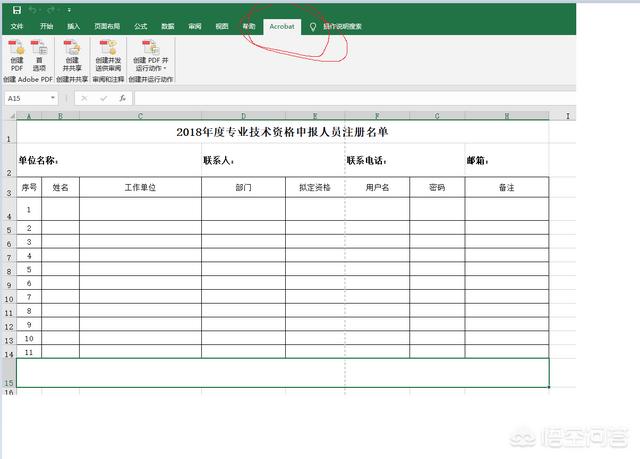The image size is (640, 459).
Task: Switch to the 插入 ribbon tab
Action: (73, 27)
